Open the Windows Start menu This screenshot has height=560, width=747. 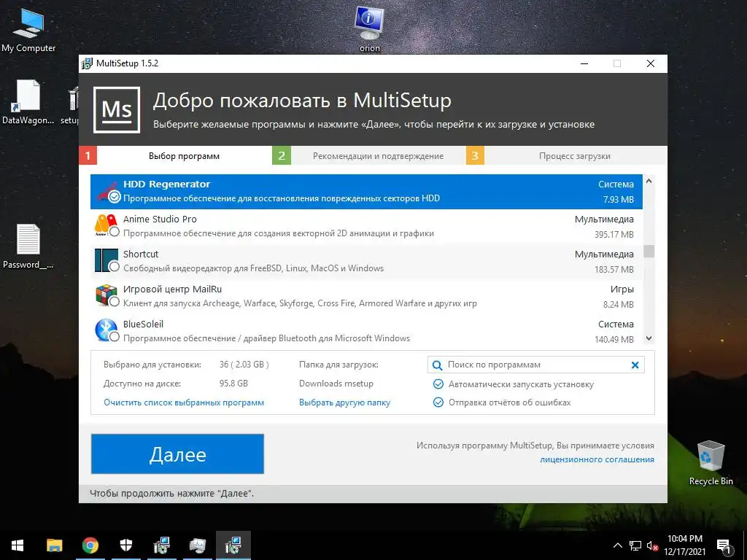[18, 545]
